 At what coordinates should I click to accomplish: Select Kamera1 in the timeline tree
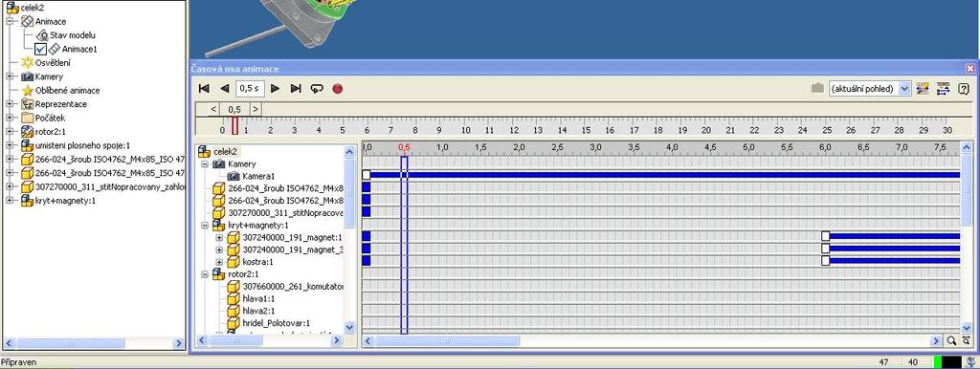(x=258, y=176)
